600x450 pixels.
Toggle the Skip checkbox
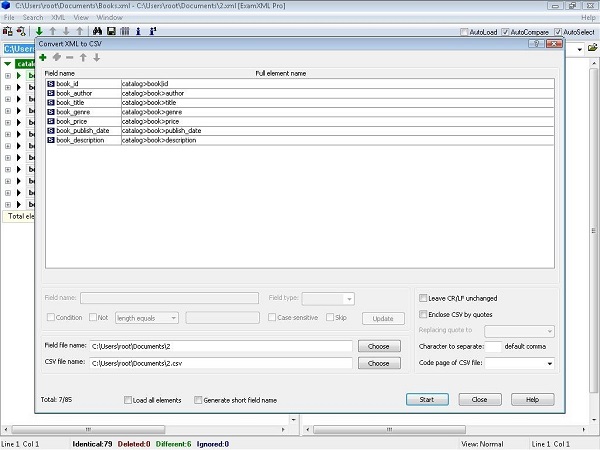click(x=330, y=317)
